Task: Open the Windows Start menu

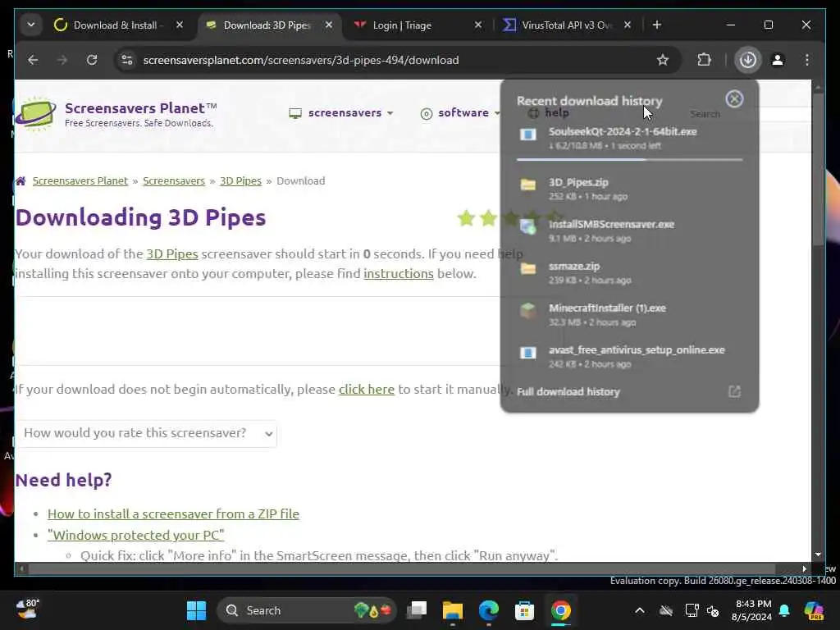Action: click(197, 610)
